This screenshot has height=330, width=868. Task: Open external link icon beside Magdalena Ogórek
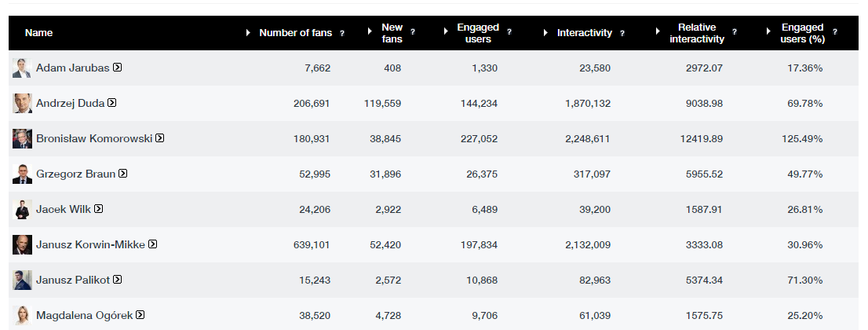click(x=140, y=315)
